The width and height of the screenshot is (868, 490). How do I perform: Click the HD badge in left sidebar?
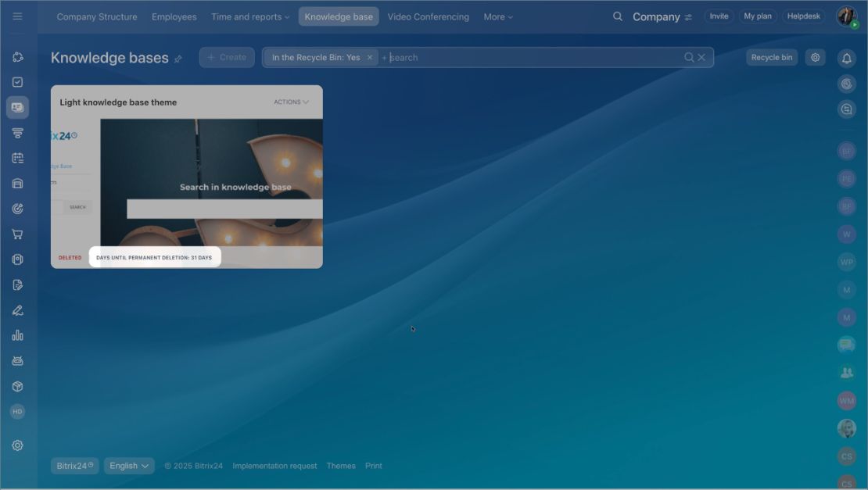click(18, 412)
